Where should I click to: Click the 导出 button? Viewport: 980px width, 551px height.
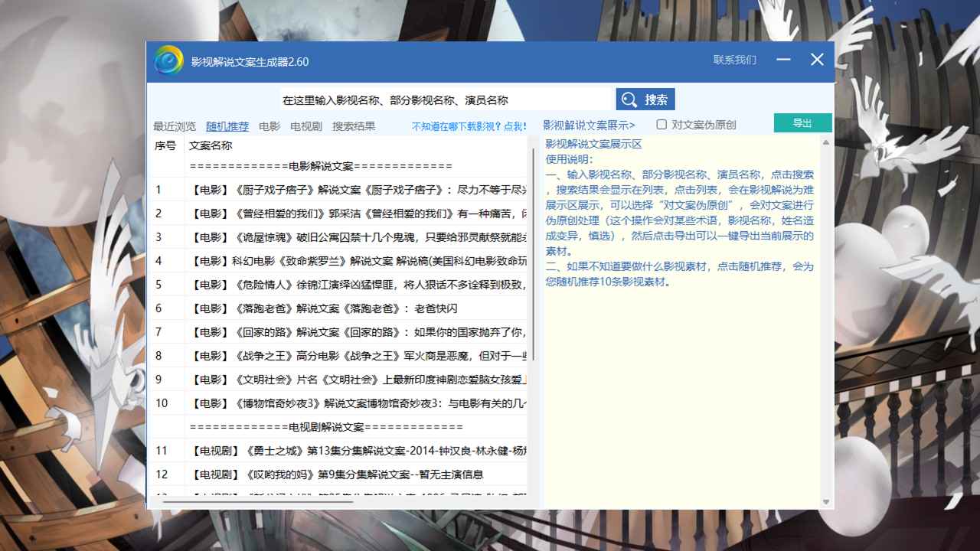point(802,123)
